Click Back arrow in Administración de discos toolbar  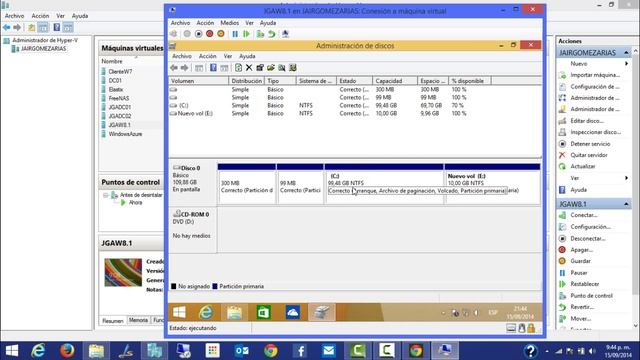pyautogui.click(x=174, y=68)
